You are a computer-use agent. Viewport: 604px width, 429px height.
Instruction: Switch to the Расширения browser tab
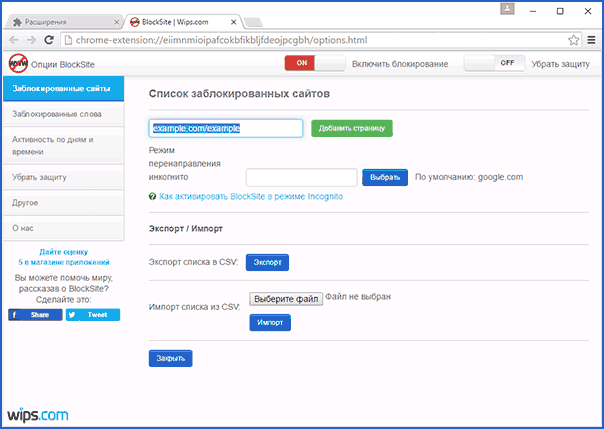point(64,22)
